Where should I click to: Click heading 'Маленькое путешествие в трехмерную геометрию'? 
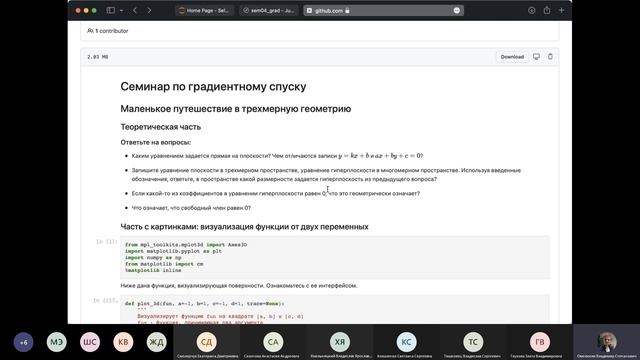coord(236,109)
